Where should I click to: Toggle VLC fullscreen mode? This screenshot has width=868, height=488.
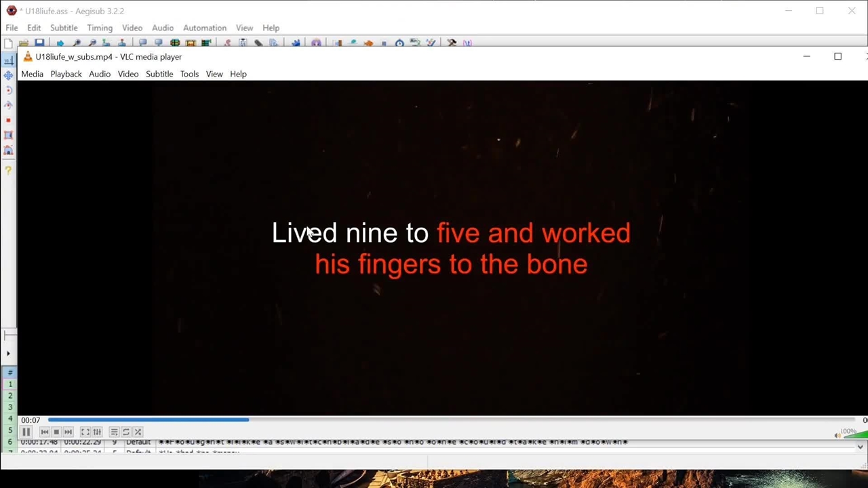[x=85, y=432]
